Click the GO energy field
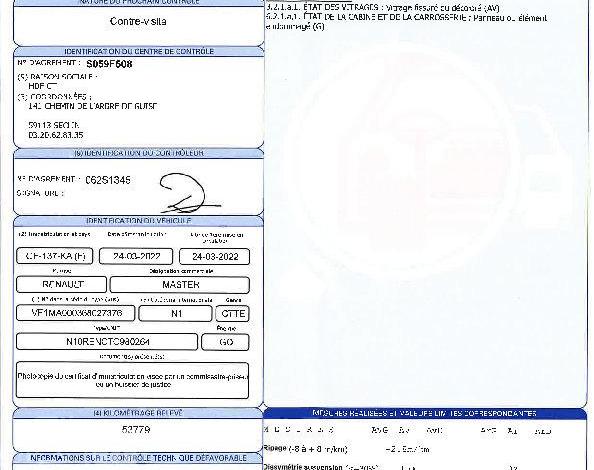Viewport: 594px width, 470px height. click(x=225, y=342)
